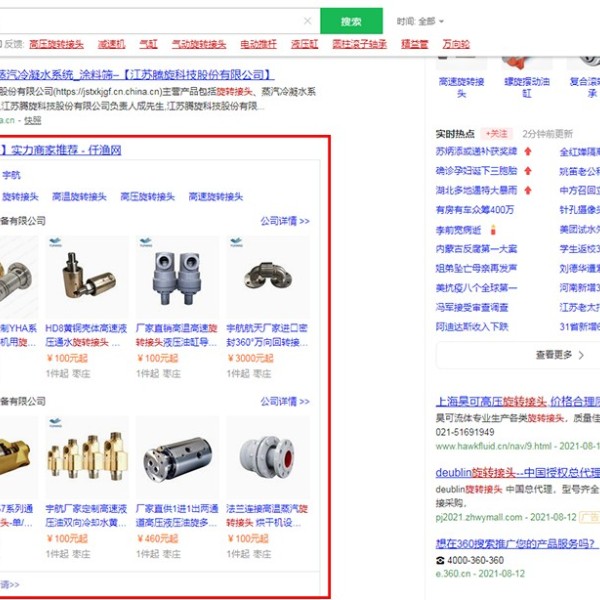Open hot topic 确诊孕妇诞下三胞胎
This screenshot has height=600, width=600.
pyautogui.click(x=476, y=171)
